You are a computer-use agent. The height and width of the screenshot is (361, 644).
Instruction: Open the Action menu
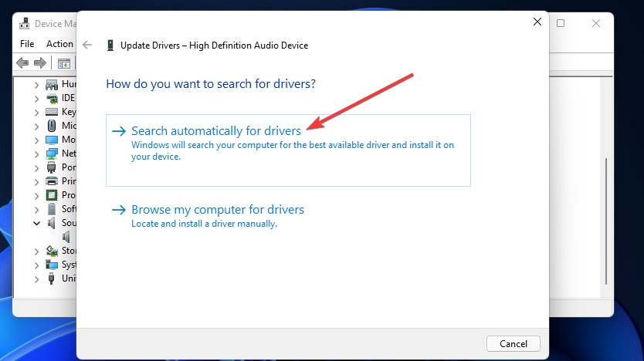pyautogui.click(x=59, y=44)
